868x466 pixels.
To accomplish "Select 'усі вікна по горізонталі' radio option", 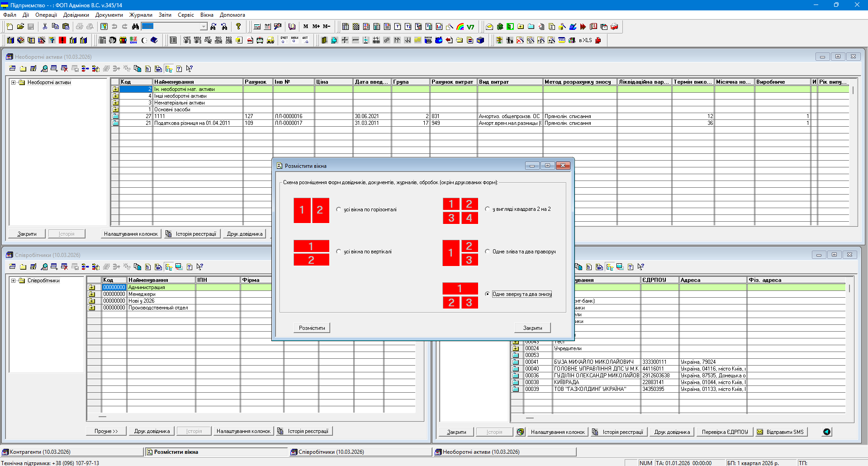I will pos(339,209).
